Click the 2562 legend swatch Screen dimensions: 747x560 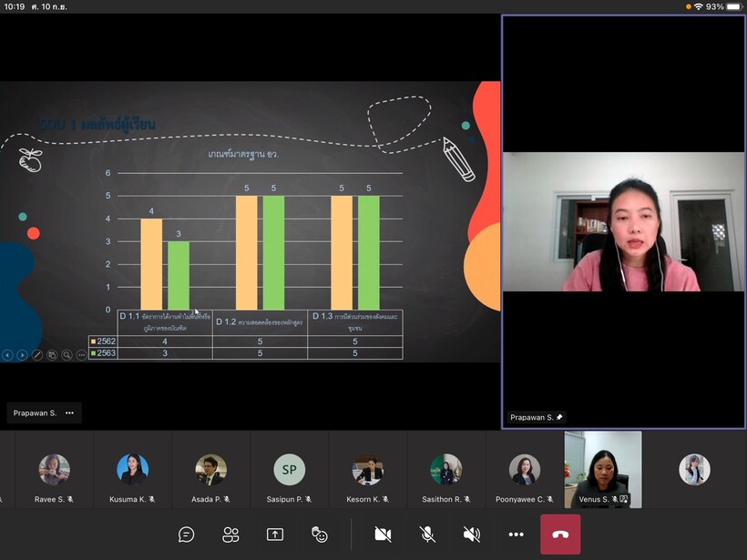point(93,341)
